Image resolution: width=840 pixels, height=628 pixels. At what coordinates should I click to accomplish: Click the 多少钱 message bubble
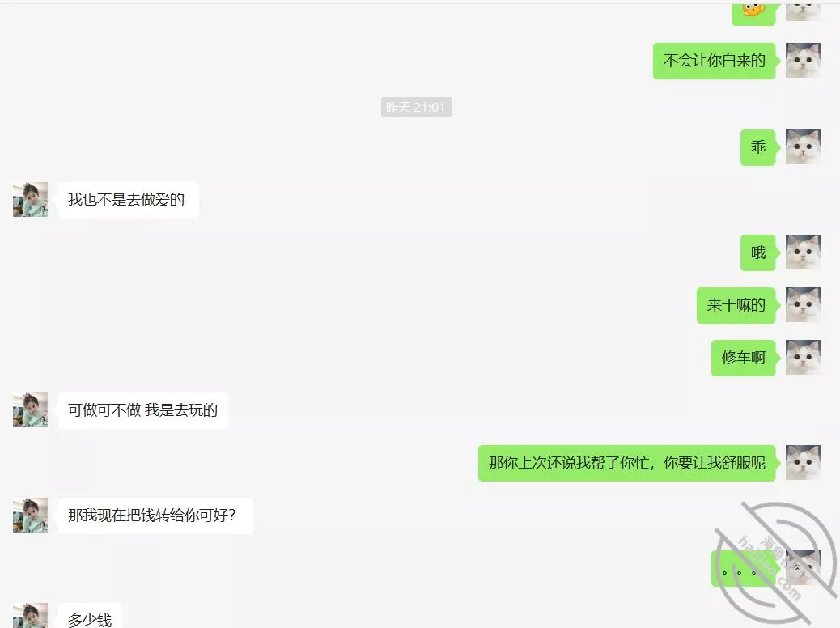click(90, 616)
